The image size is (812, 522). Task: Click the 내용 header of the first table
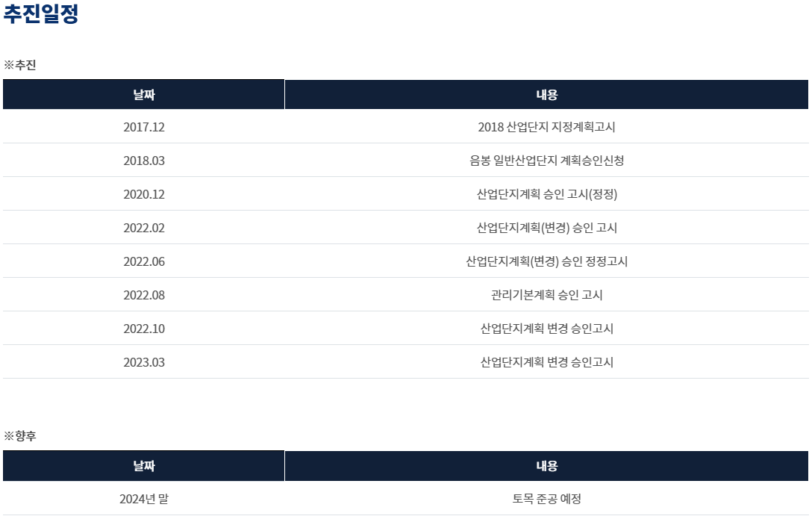point(546,94)
